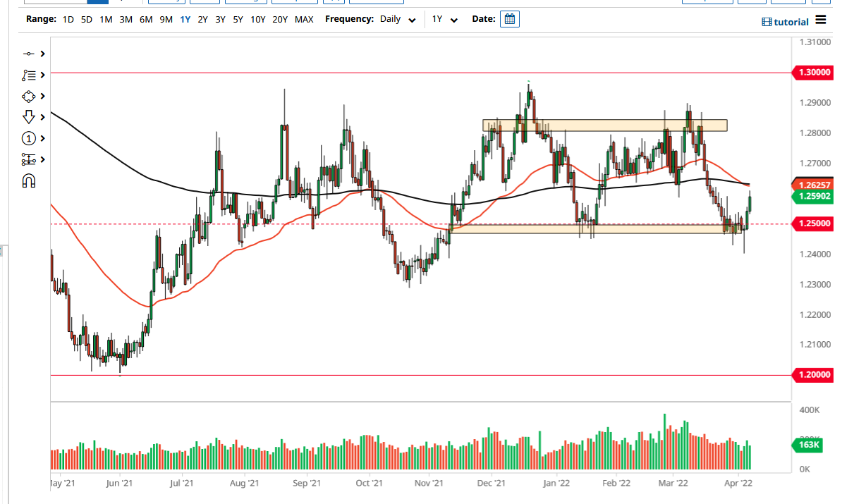Expand the trend line tool chevron
The image size is (842, 504).
coord(41,75)
